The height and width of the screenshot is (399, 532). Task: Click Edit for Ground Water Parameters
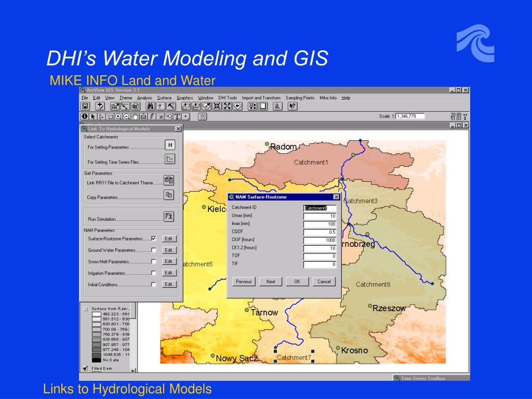[169, 250]
